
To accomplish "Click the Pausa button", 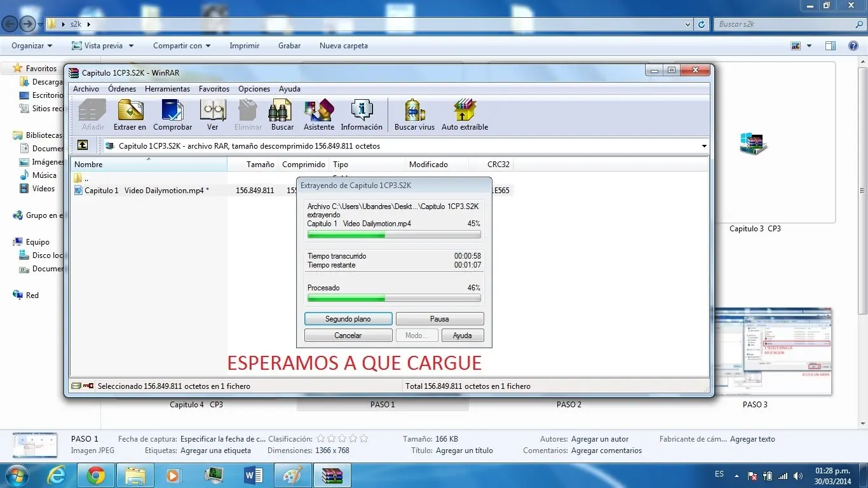I will pyautogui.click(x=440, y=319).
